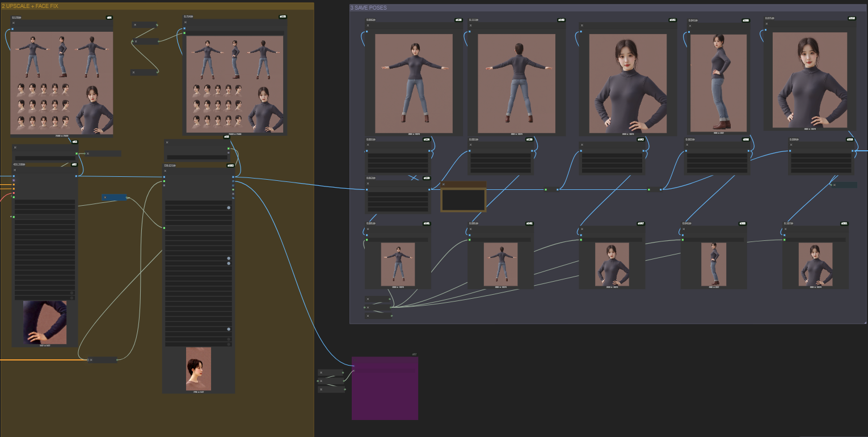Click the small side-view saved image
Image resolution: width=868 pixels, height=437 pixels.
[x=714, y=264]
